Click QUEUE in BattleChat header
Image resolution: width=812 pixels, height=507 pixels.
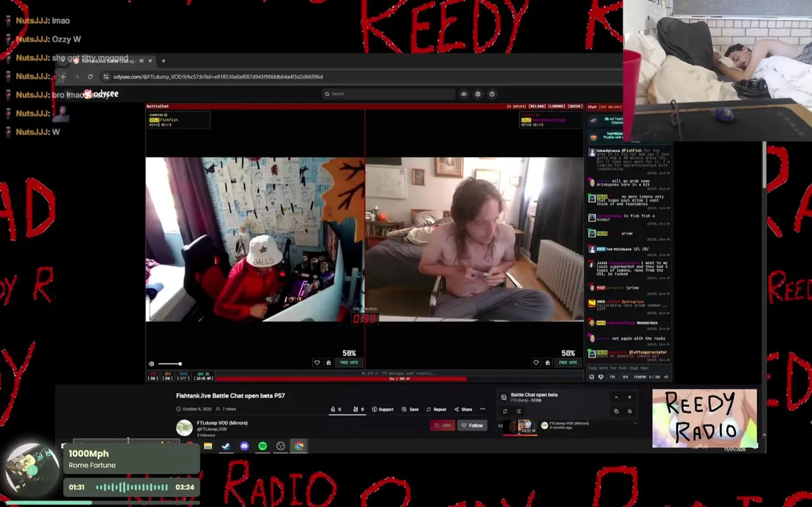coord(576,106)
